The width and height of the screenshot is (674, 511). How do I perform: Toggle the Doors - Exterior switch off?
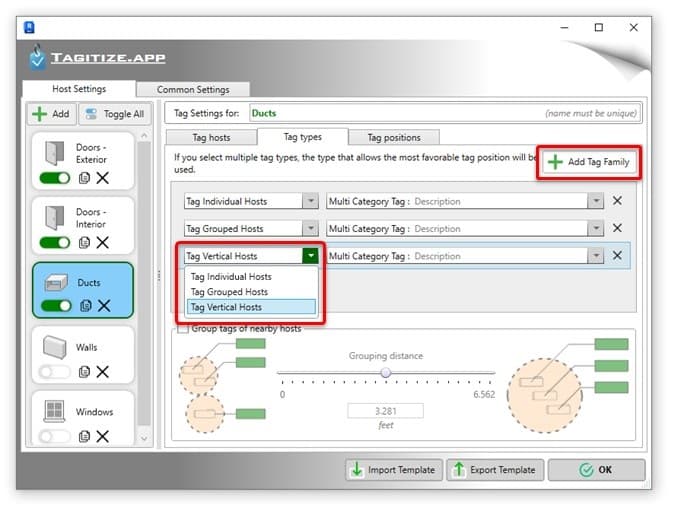click(x=55, y=178)
